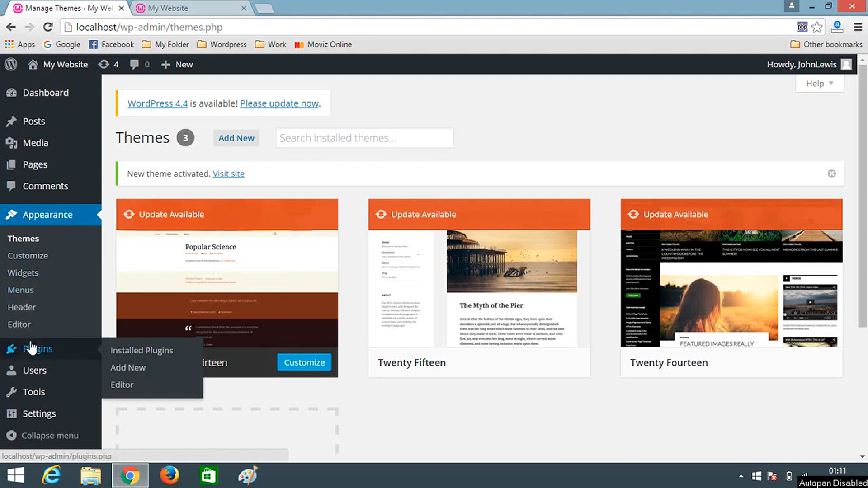This screenshot has width=868, height=488.
Task: Click Update Available banner on Twenty Fifteen
Action: pos(479,214)
